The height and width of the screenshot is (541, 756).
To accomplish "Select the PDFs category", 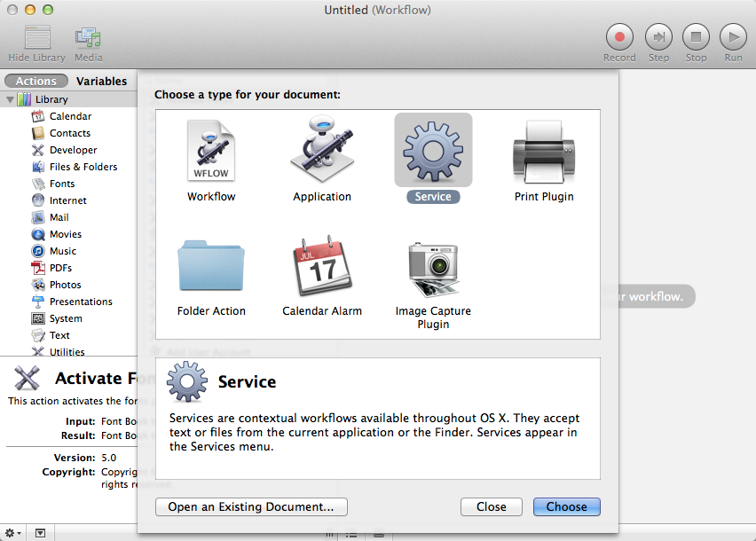I will tap(60, 268).
